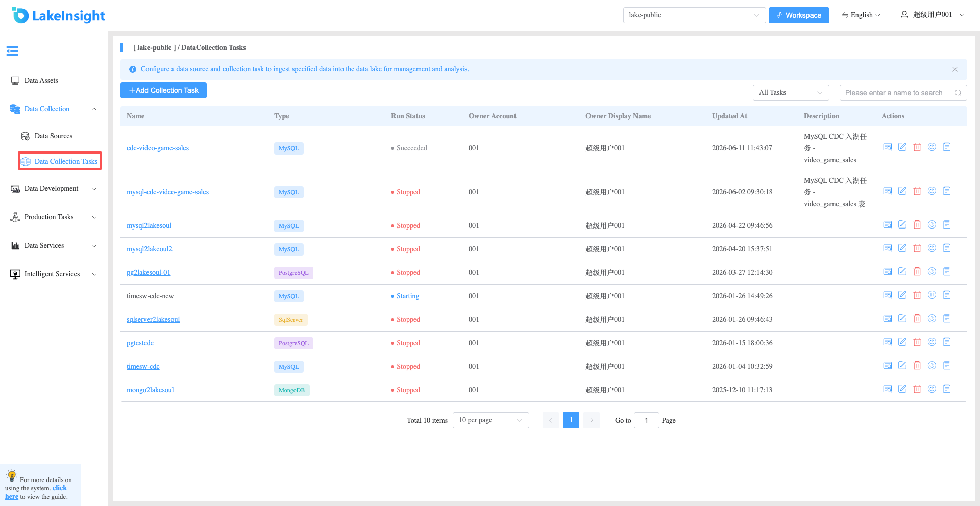Dismiss the blue info banner
Image resolution: width=980 pixels, height=506 pixels.
(x=955, y=69)
